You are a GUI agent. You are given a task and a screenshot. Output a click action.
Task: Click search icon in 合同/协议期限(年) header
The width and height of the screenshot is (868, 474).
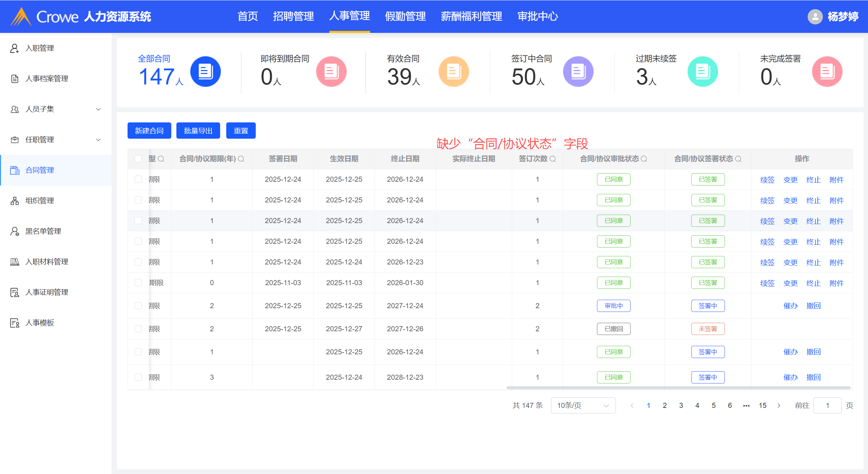[x=241, y=159]
